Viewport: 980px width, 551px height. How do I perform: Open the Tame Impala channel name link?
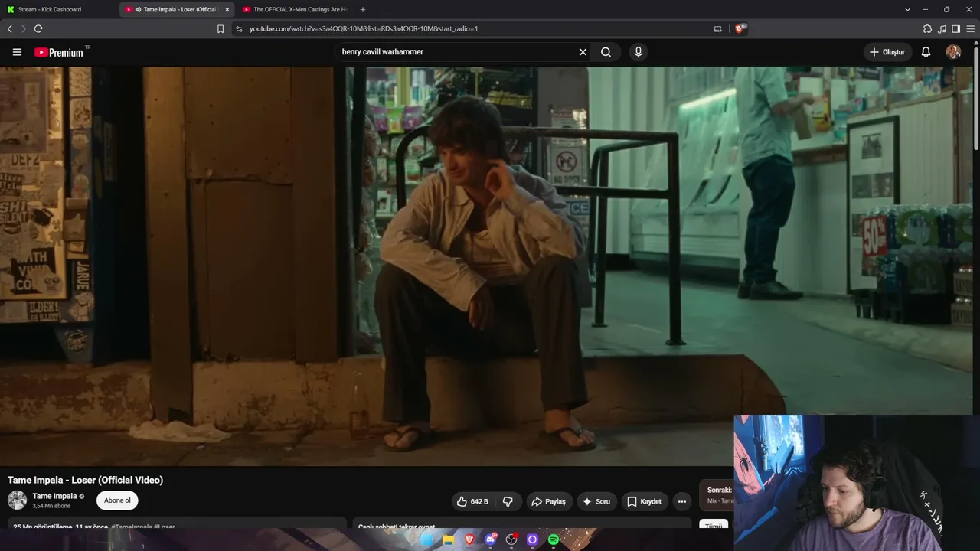coord(54,496)
